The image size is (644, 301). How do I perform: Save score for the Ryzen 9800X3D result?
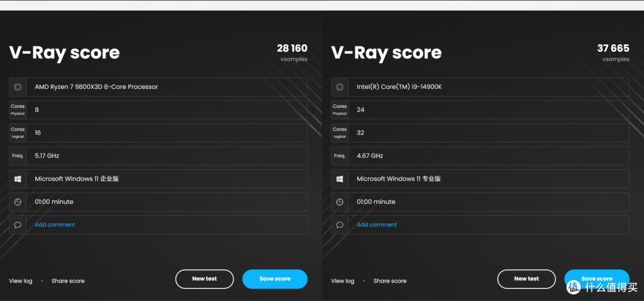[x=275, y=279]
